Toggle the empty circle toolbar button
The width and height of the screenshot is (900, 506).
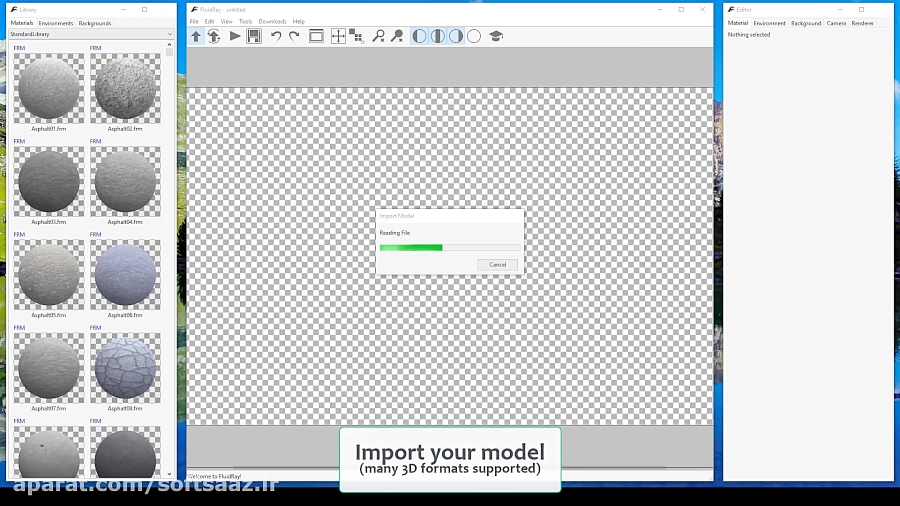[474, 36]
